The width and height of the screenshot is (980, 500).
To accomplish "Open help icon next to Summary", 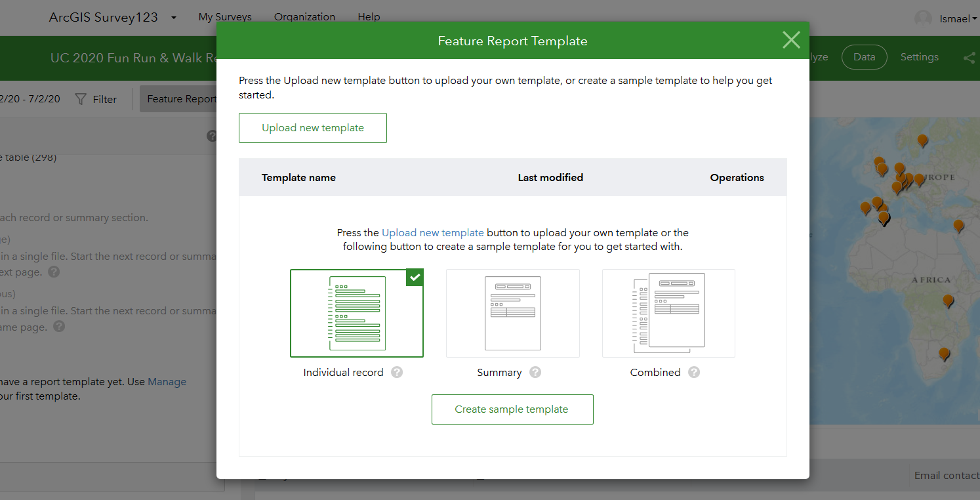I will tap(535, 372).
